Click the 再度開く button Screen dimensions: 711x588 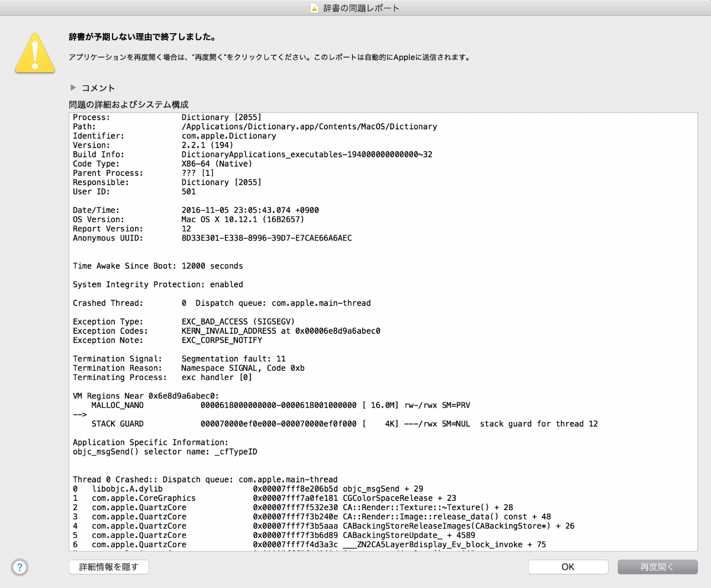coord(657,567)
